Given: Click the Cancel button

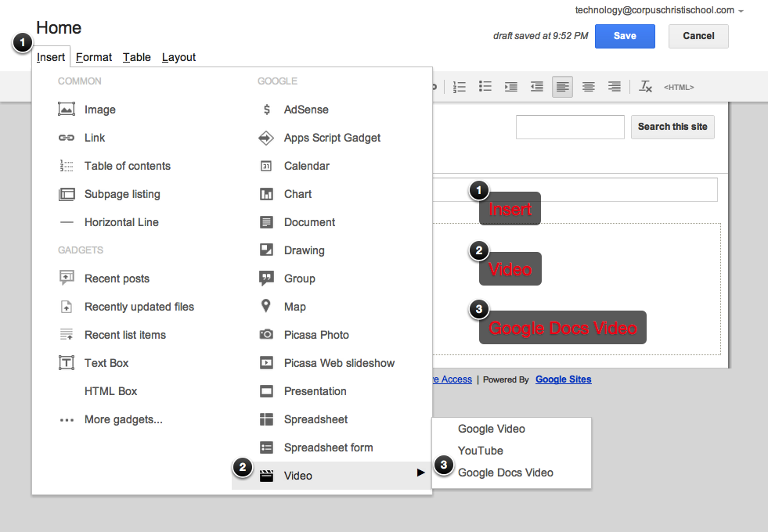Looking at the screenshot, I should pos(698,36).
